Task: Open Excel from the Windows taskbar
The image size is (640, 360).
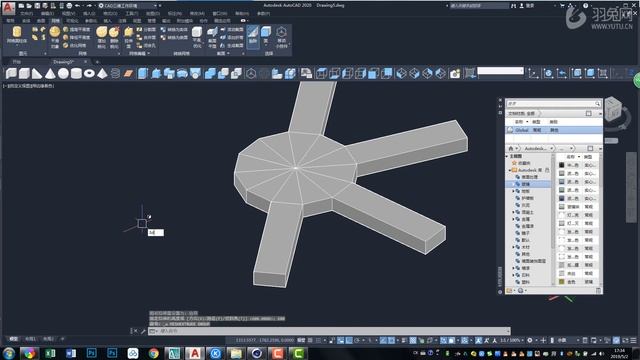Action: tap(50, 353)
